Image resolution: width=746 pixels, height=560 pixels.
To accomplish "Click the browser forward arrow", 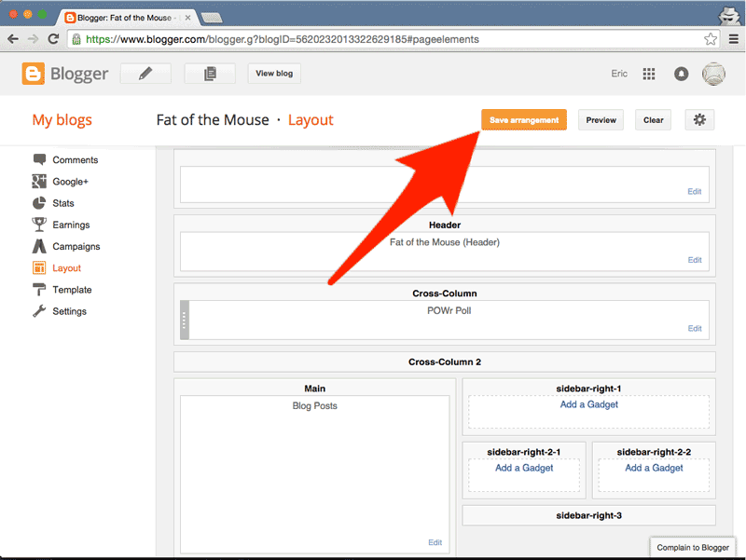I will point(33,39).
